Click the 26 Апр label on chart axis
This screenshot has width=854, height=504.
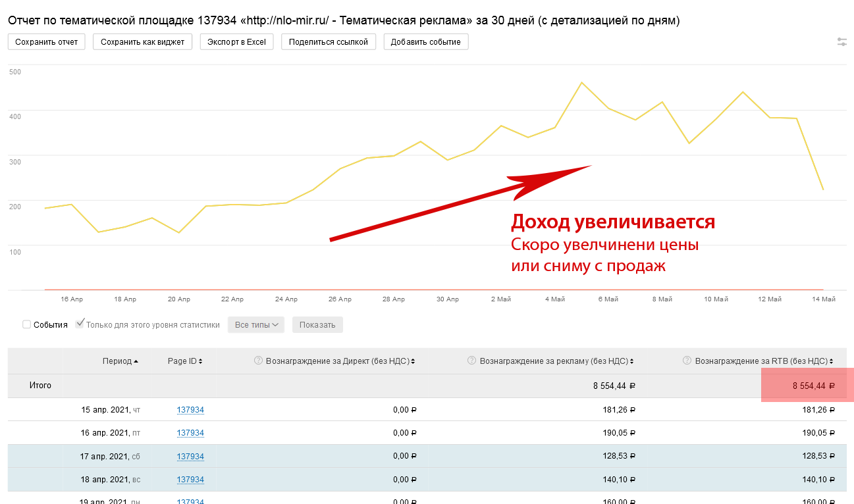tap(340, 299)
